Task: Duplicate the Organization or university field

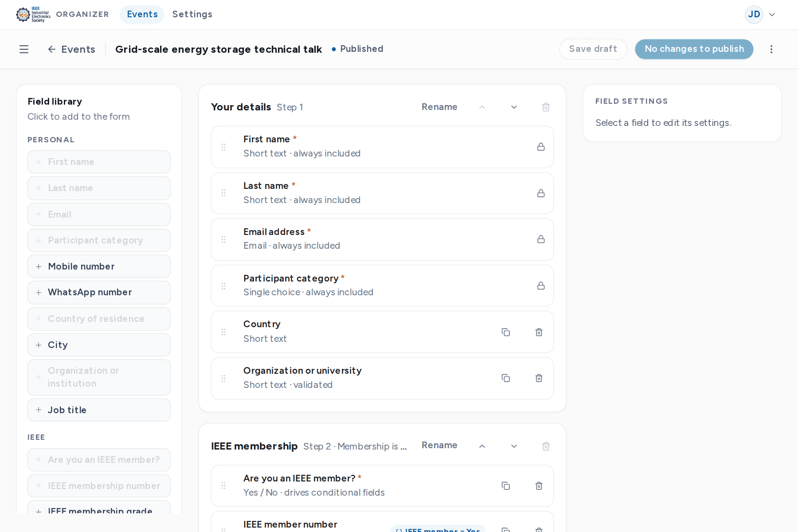Action: point(506,378)
